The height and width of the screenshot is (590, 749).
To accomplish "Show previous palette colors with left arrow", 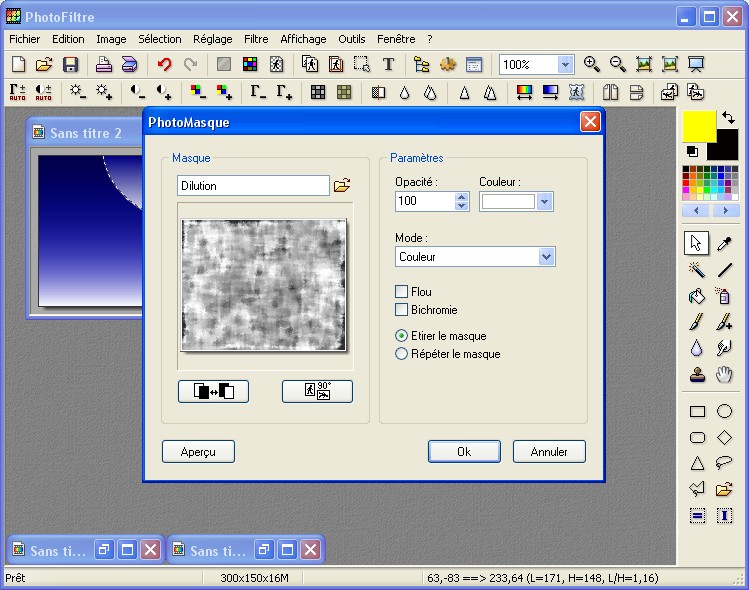I will (x=696, y=210).
